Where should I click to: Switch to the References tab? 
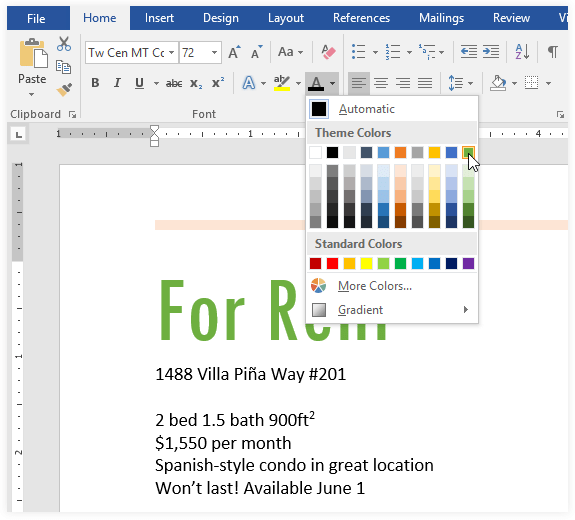[361, 18]
